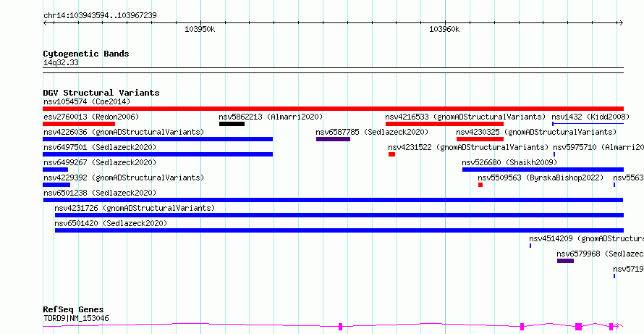
Task: Click the blue nsv6497501 variant bar
Action: [158, 154]
